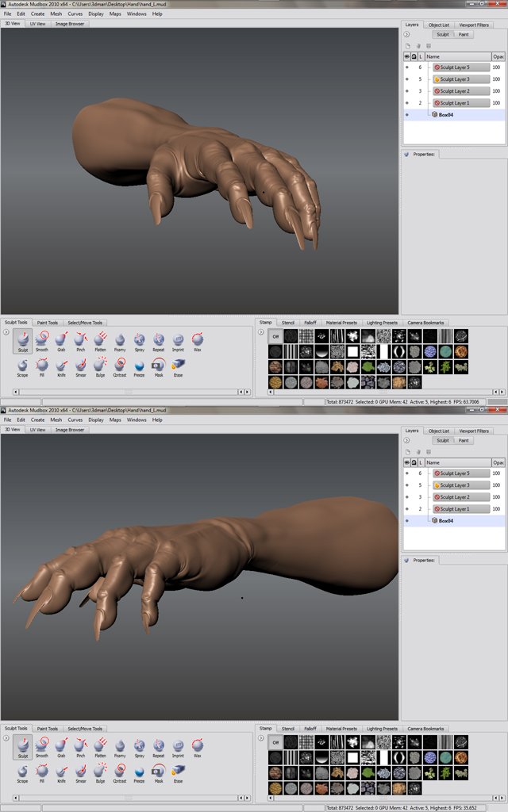Viewport: 508px width, 812px height.
Task: Select the Wax tool in top window
Action: coord(198,341)
